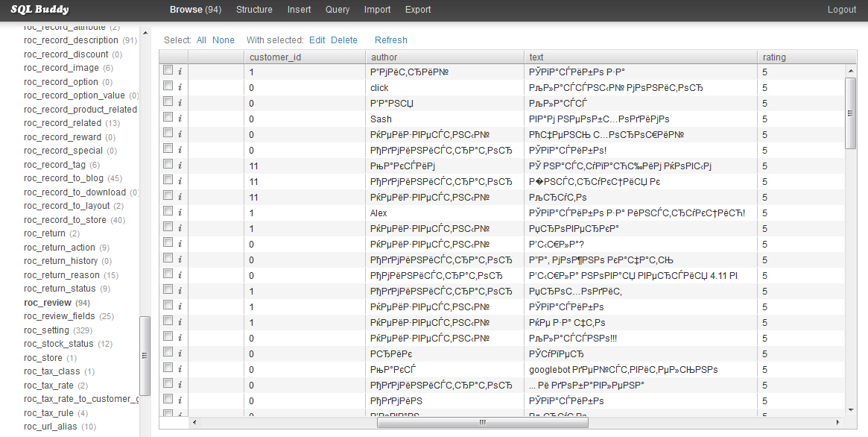The height and width of the screenshot is (437, 868).
Task: Open roc_setting table
Action: [x=46, y=330]
